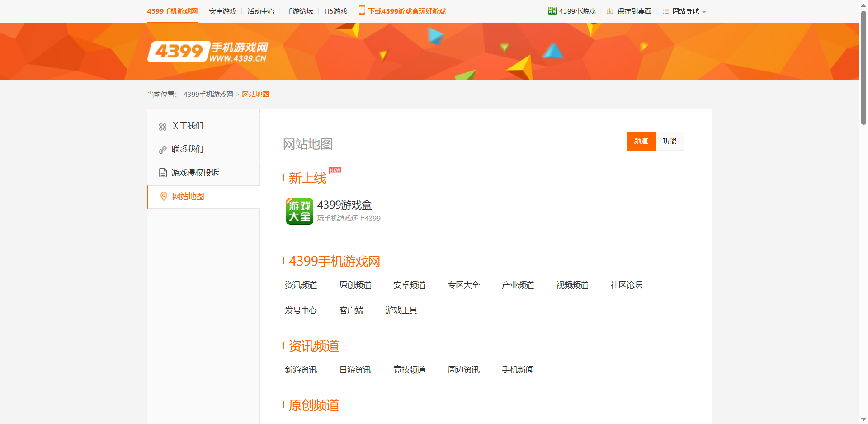Click the 联系我们 chain link icon
Screen dimensions: 868x424
pos(163,150)
